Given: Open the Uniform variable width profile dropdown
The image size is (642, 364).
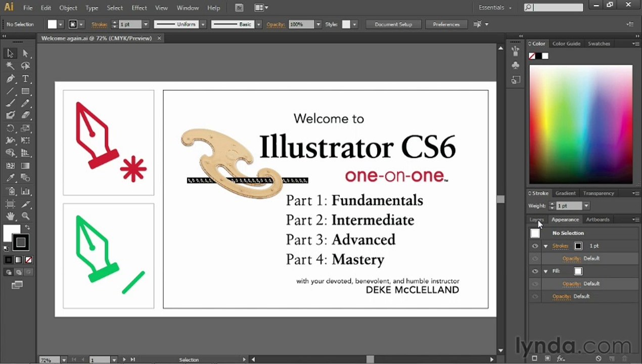Looking at the screenshot, I should pos(203,24).
